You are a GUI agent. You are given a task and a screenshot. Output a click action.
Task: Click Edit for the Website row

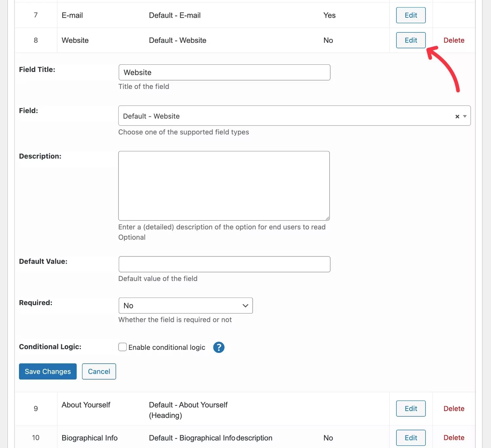[411, 40]
